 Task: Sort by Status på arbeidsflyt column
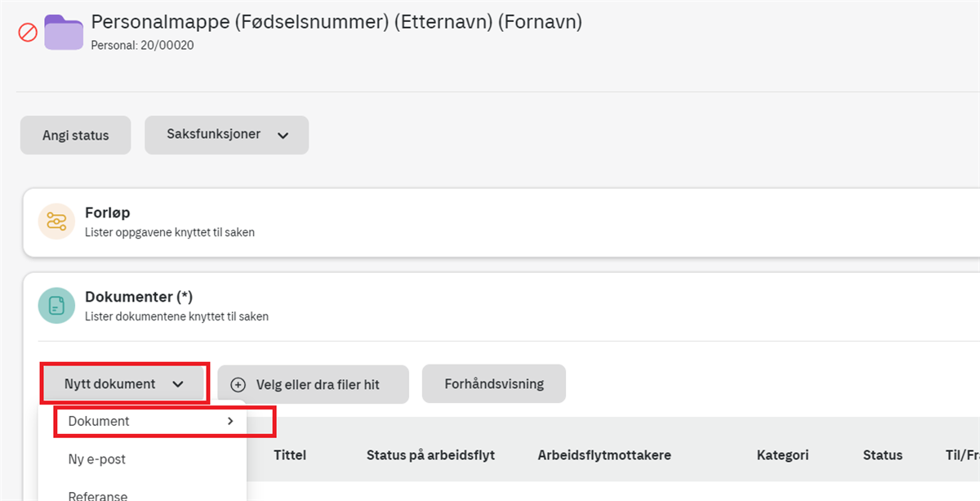tap(430, 455)
